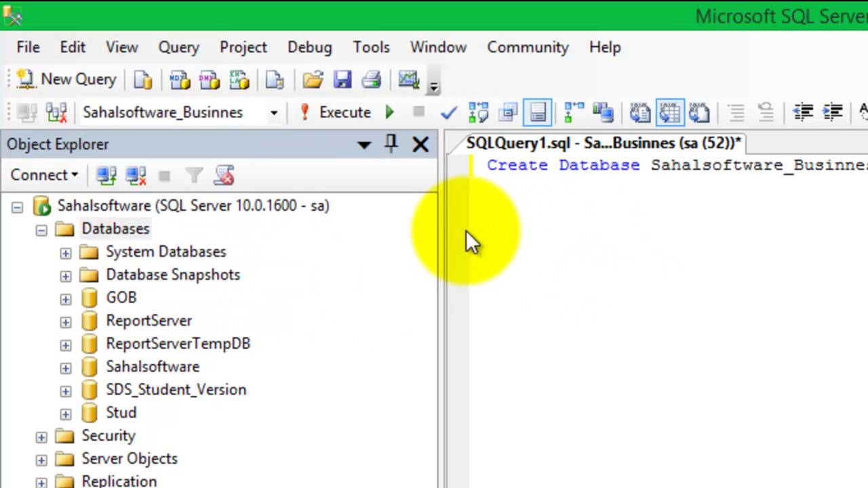Click the Connect icon in the SQL editor toolbar
The width and height of the screenshot is (868, 488).
click(x=27, y=112)
